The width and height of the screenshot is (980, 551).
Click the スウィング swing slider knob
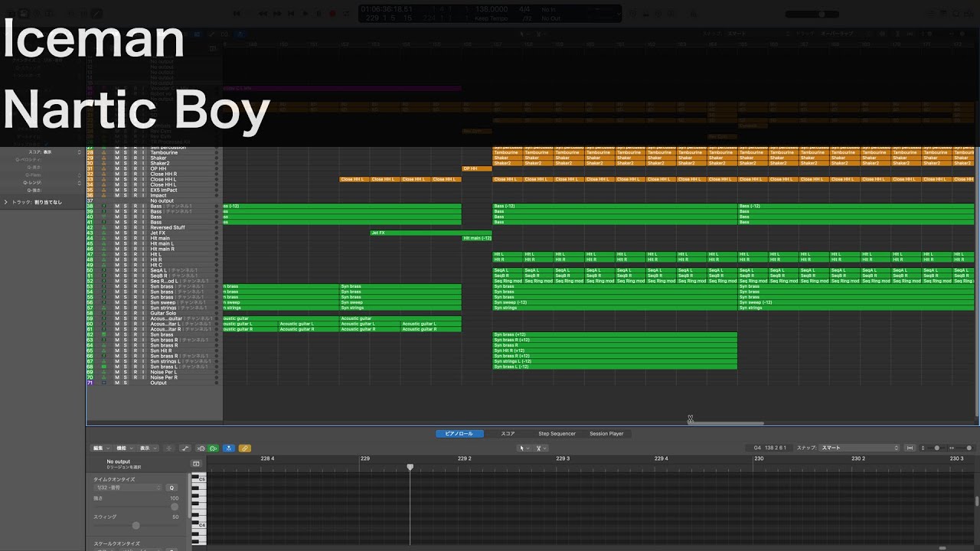click(136, 525)
